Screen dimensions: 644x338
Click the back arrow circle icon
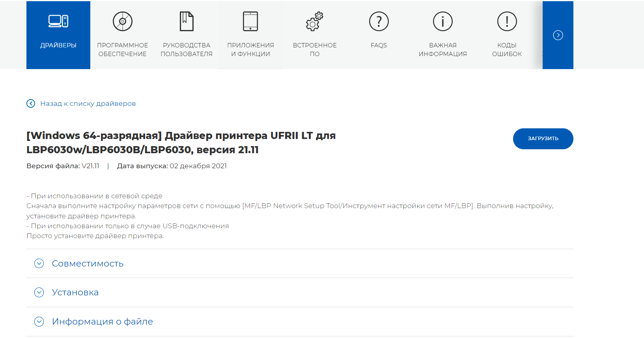pos(31,103)
